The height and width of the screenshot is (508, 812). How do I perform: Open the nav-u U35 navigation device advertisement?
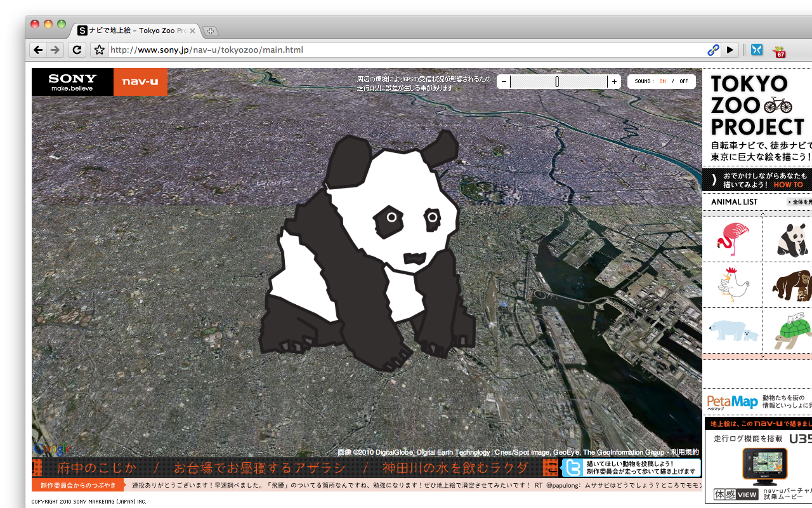759,460
